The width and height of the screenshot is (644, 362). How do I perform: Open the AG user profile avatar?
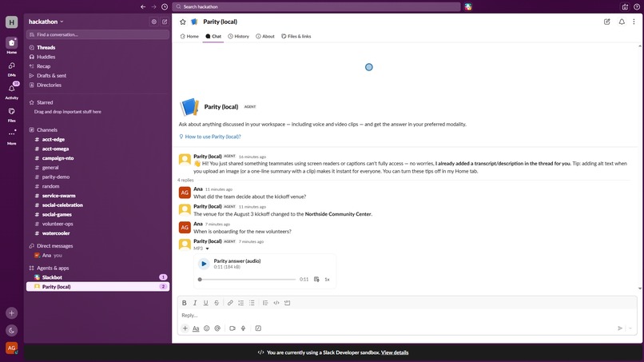[11, 348]
